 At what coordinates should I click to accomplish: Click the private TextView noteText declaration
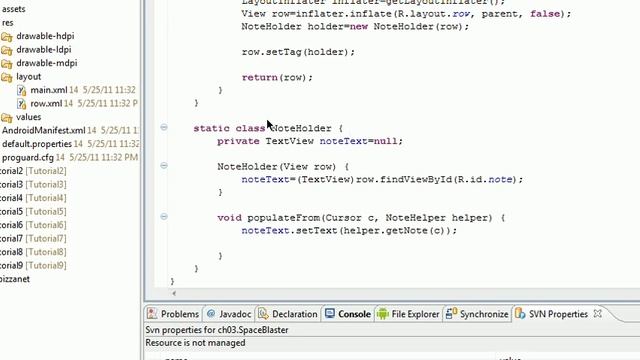click(310, 141)
